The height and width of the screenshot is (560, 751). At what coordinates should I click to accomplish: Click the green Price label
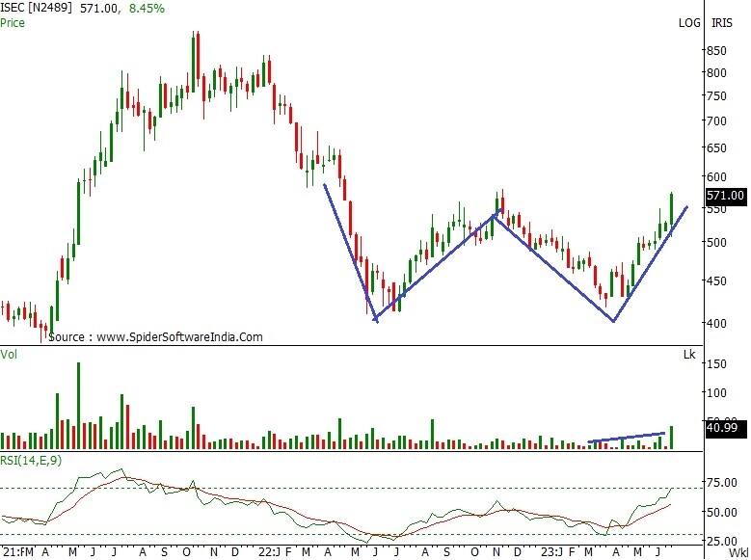click(13, 22)
